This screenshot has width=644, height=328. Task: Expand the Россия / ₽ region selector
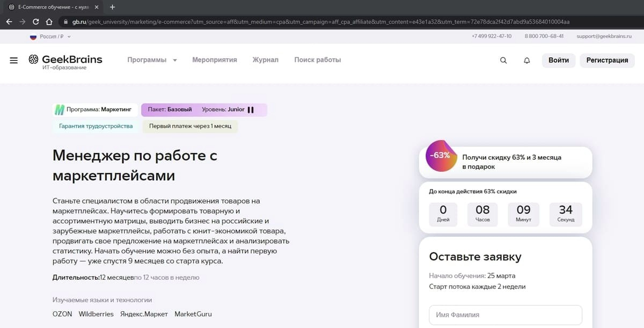(x=50, y=37)
